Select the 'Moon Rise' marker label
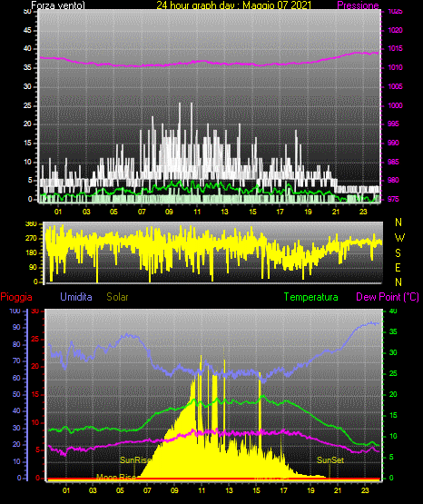 pos(116,477)
